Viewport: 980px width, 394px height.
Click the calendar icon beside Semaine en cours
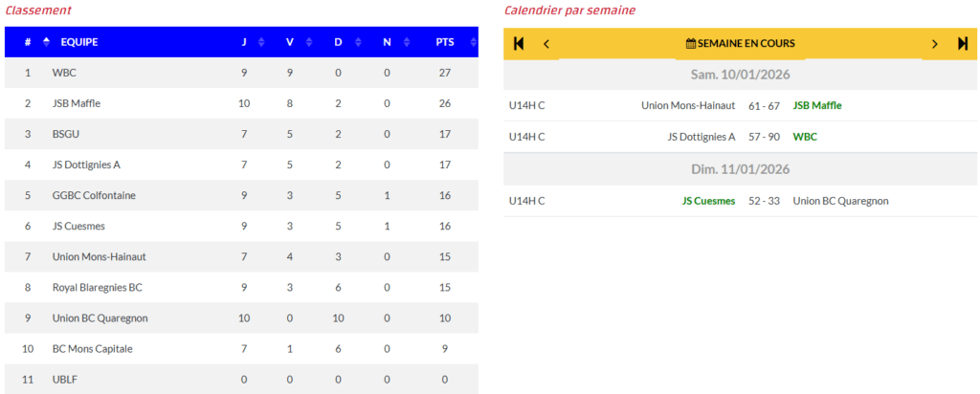pyautogui.click(x=691, y=43)
